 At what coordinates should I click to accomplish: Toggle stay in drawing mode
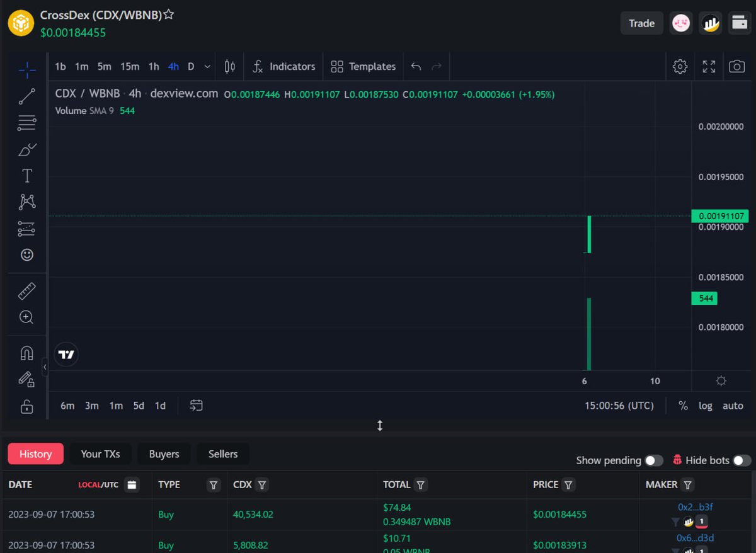pyautogui.click(x=26, y=380)
